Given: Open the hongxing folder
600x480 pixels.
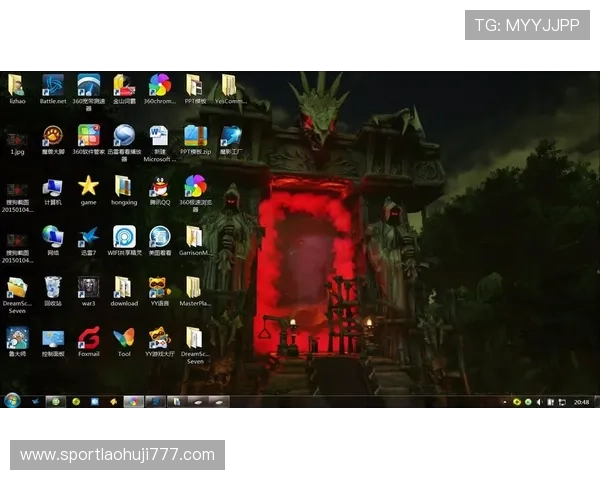Looking at the screenshot, I should pyautogui.click(x=123, y=186).
